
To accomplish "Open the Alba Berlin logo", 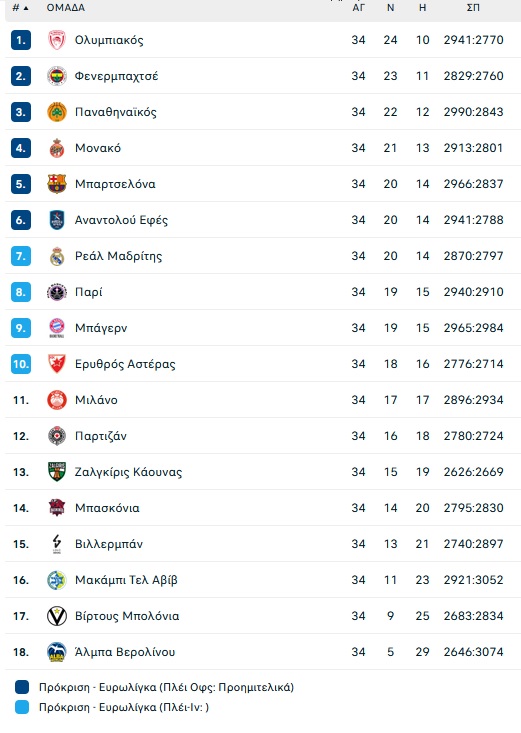I will pos(57,652).
